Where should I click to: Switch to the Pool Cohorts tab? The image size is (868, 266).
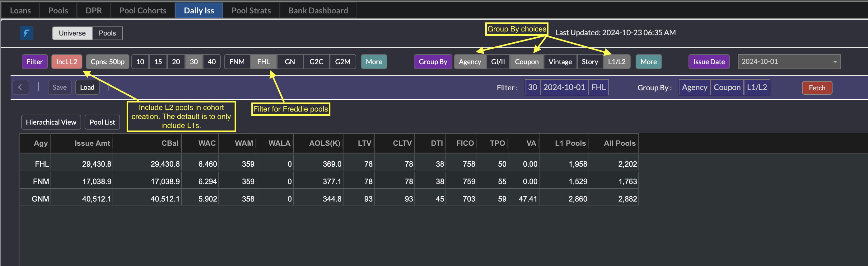[x=142, y=11]
